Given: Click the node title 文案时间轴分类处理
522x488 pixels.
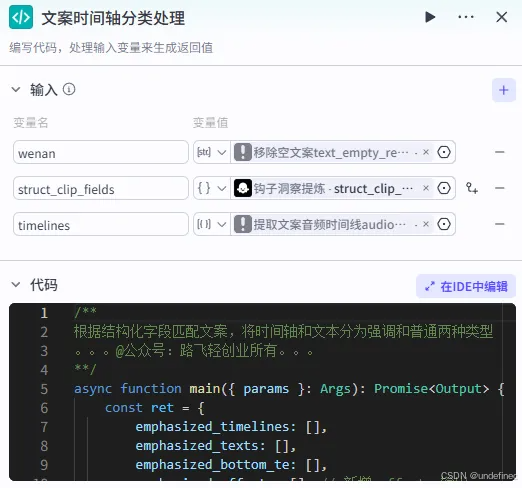Looking at the screenshot, I should tap(113, 18).
